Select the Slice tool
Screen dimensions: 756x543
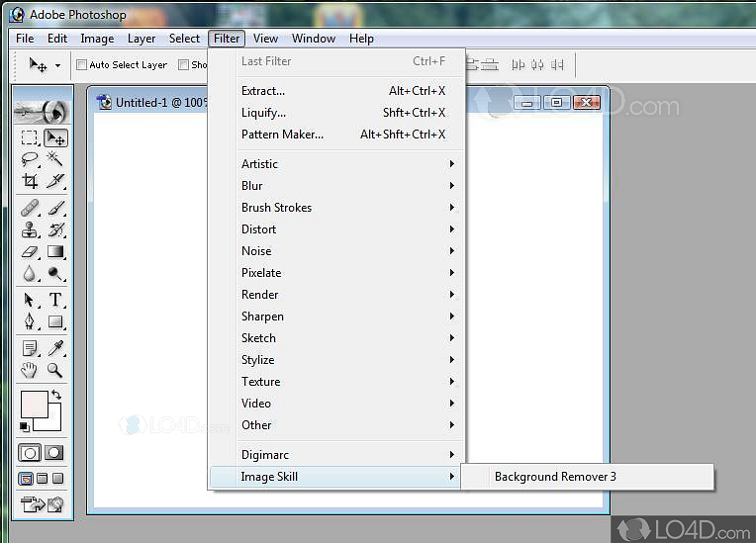click(x=55, y=181)
